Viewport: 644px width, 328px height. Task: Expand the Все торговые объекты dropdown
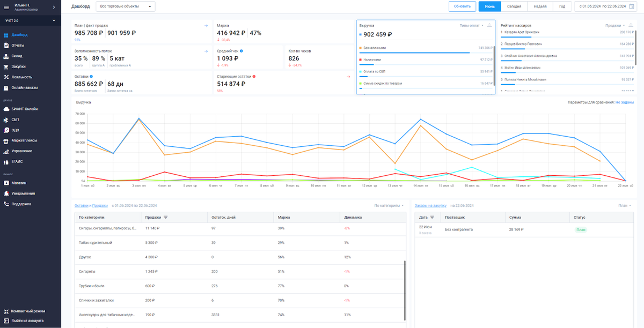pyautogui.click(x=126, y=6)
